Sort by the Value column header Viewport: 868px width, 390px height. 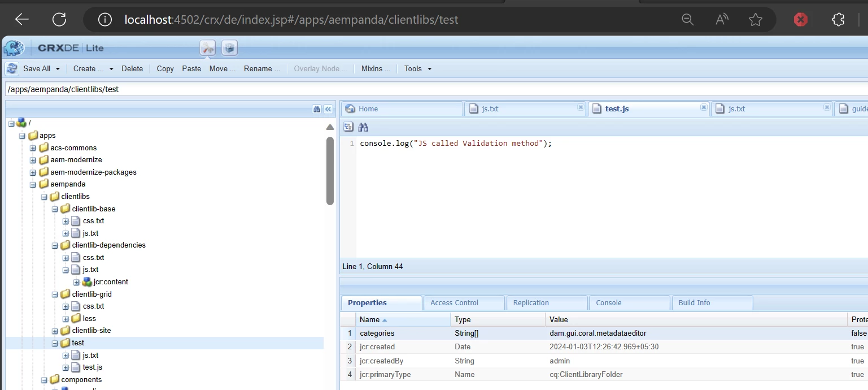[x=696, y=319]
